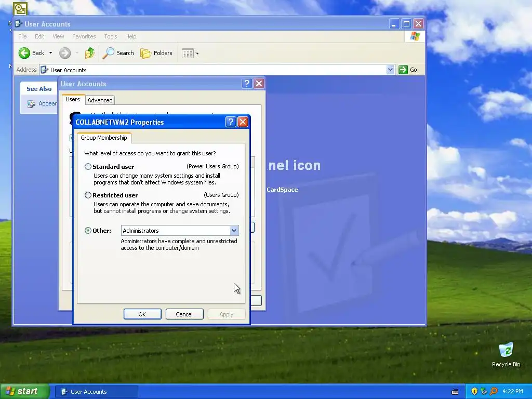Click the keyboard icon on the taskbar

tap(455, 392)
